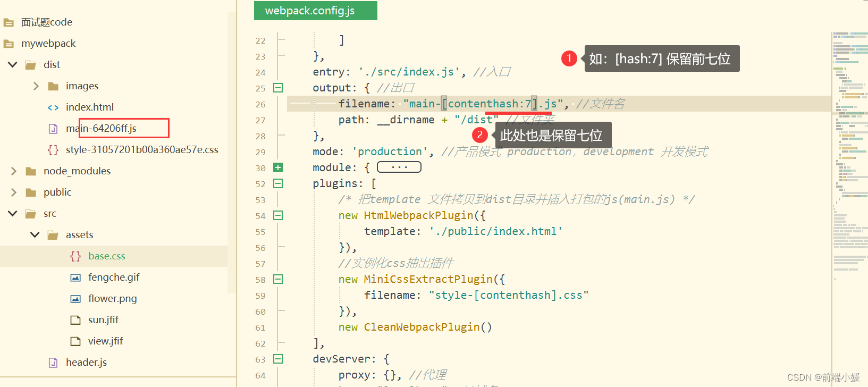Click the images folder icon
The image size is (868, 387).
tap(53, 86)
